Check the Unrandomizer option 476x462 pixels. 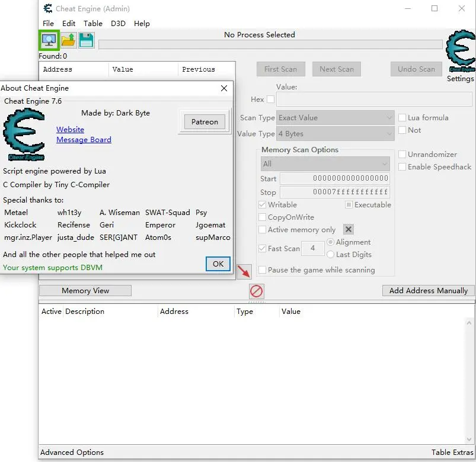(402, 155)
